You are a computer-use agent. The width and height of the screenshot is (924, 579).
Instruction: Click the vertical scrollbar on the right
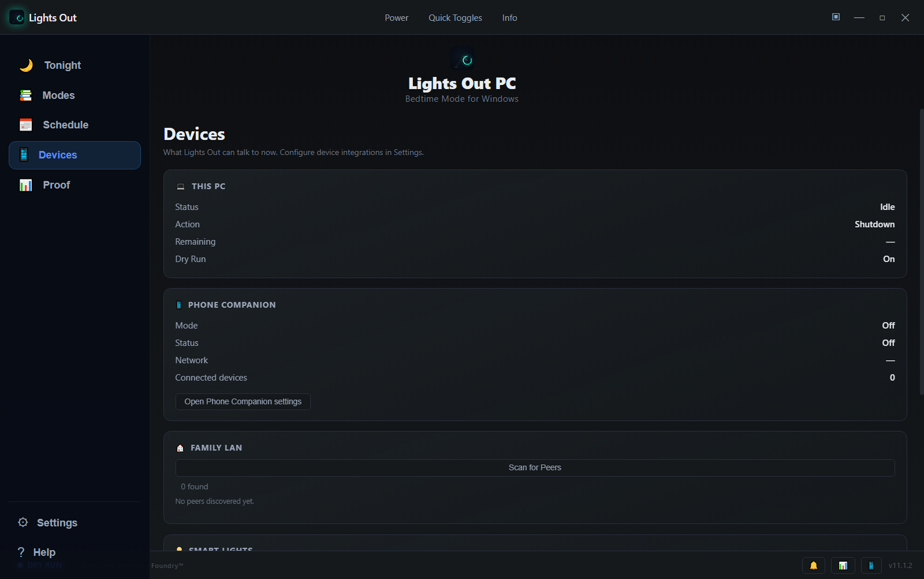click(x=922, y=251)
